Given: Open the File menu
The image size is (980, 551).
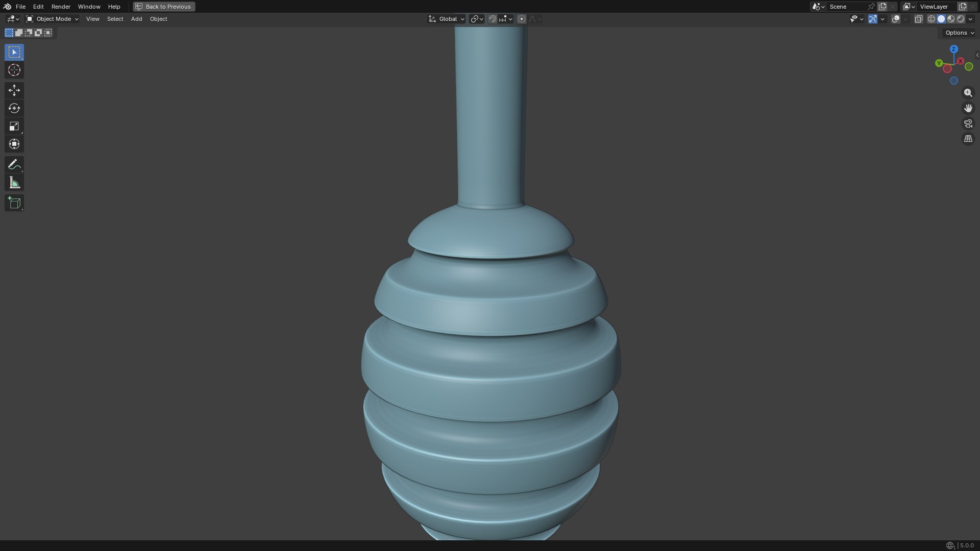Looking at the screenshot, I should click(x=20, y=7).
